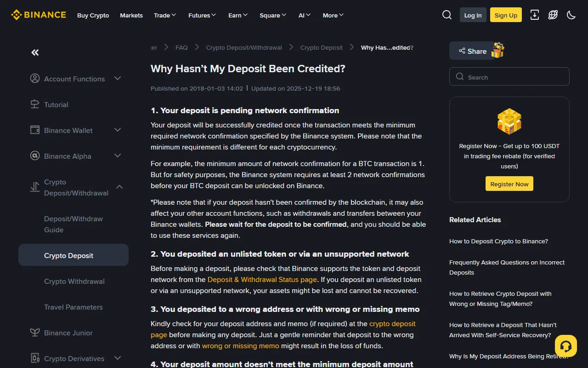Viewport: 588px width, 368px height.
Task: Follow the wrong or missing memo link
Action: point(241,346)
